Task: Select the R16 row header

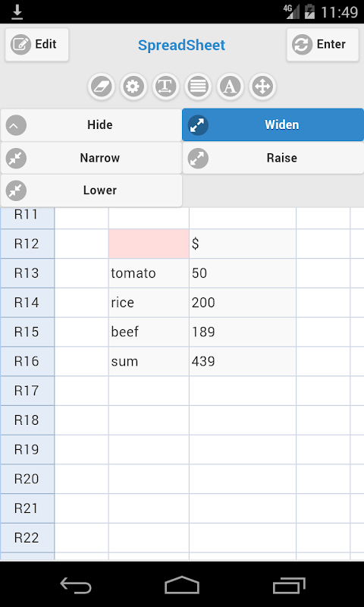Action: coord(27,361)
